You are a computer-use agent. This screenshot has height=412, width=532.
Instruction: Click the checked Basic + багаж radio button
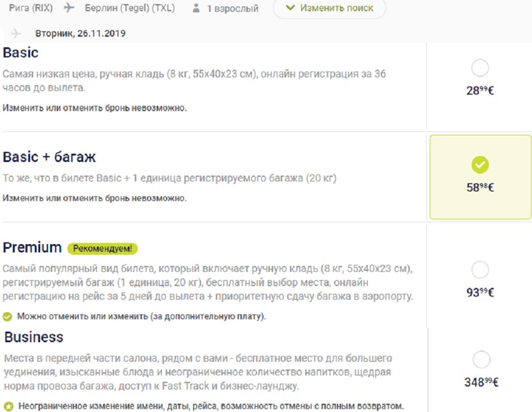pos(480,165)
